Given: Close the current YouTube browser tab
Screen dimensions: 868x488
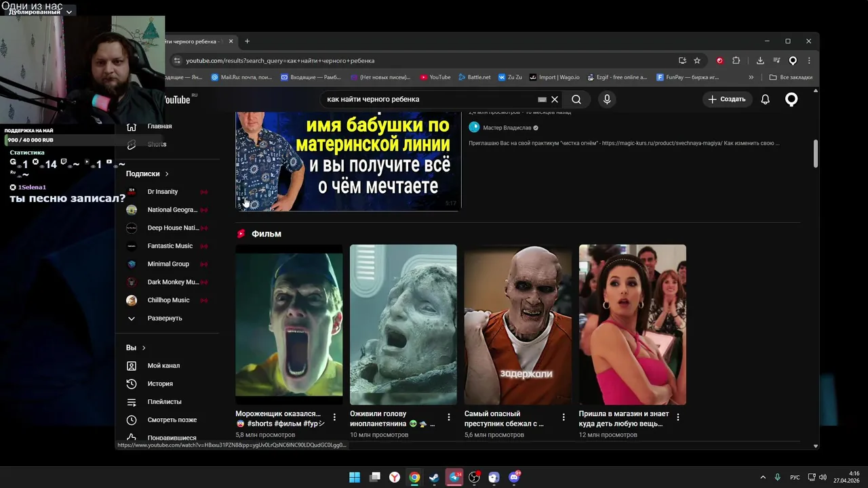Looking at the screenshot, I should 231,41.
